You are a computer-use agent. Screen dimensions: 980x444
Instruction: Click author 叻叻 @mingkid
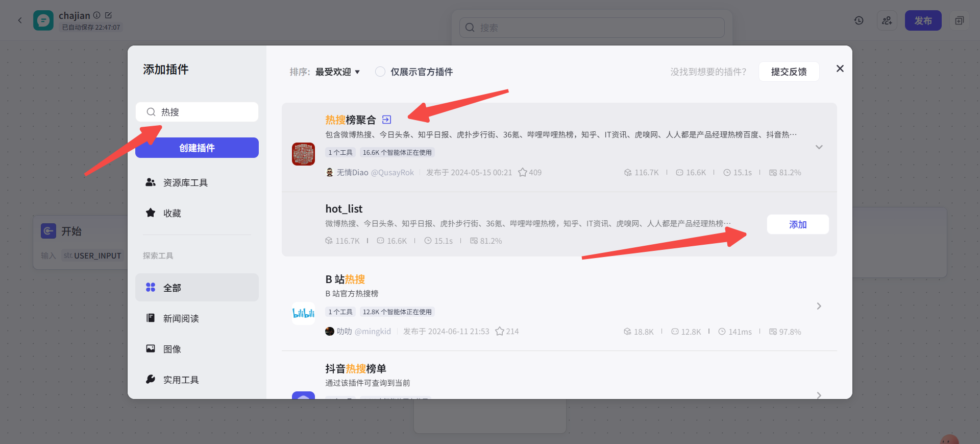[x=358, y=332]
